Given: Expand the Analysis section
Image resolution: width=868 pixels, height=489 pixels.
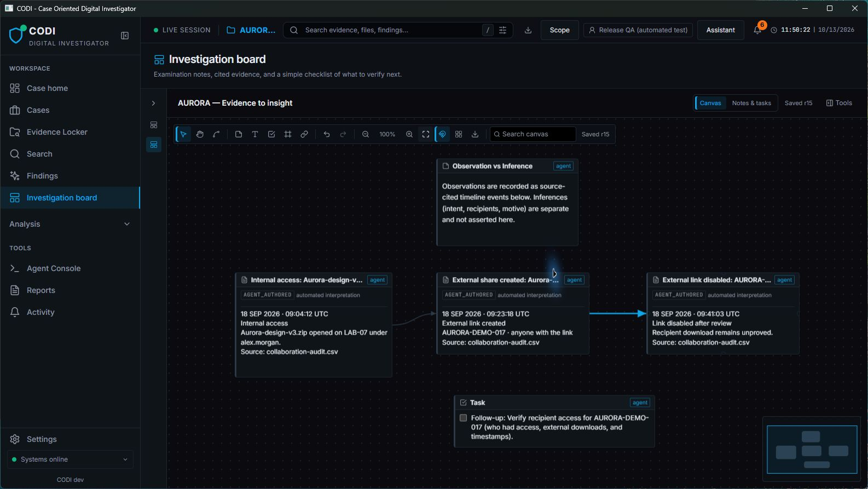Looking at the screenshot, I should tap(70, 224).
